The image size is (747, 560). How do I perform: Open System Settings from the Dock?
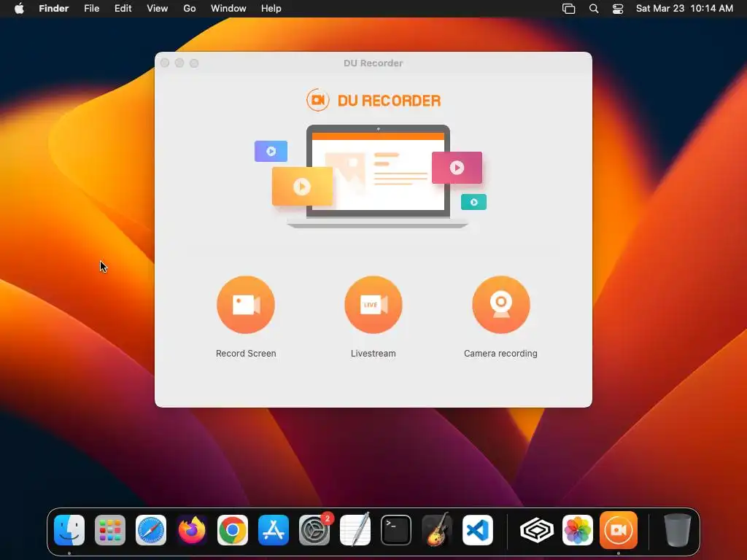(314, 530)
